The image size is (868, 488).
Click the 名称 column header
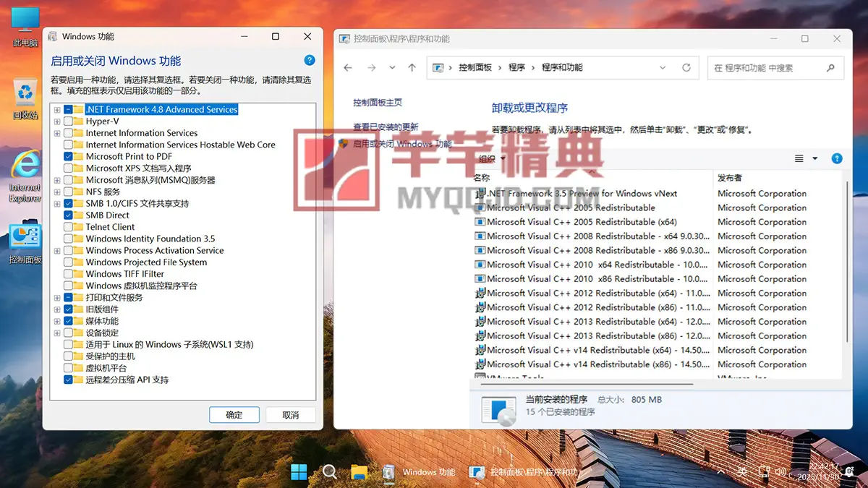coord(482,178)
